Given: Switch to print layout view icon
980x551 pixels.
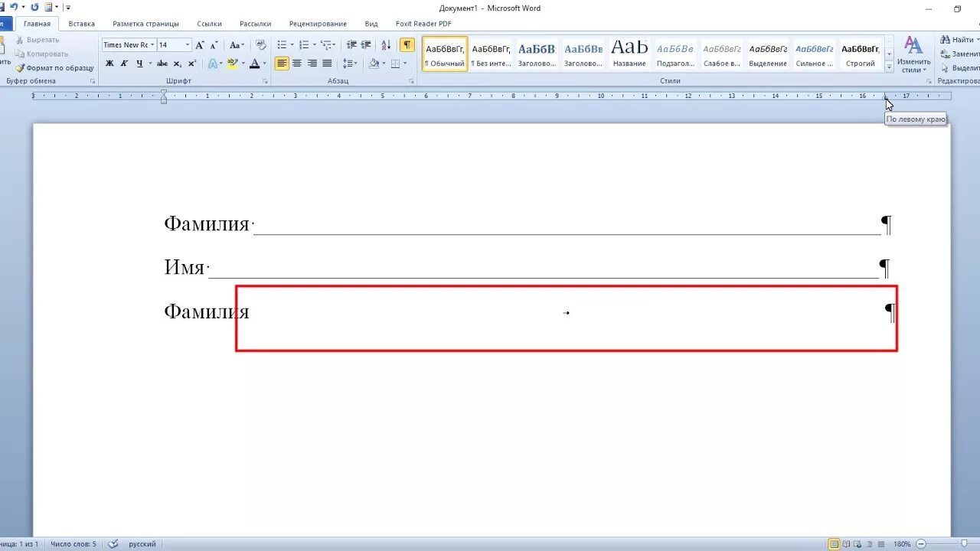Looking at the screenshot, I should click(x=834, y=544).
